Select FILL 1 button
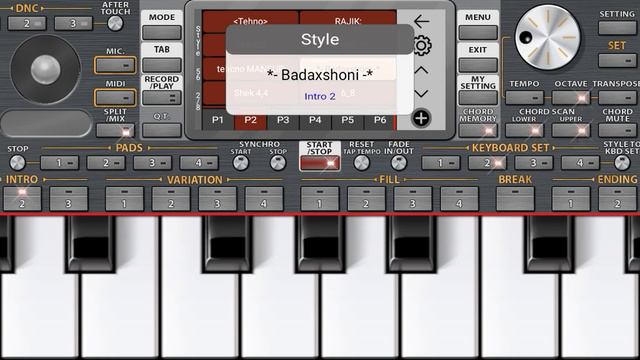This screenshot has height=360, width=640. (320, 198)
